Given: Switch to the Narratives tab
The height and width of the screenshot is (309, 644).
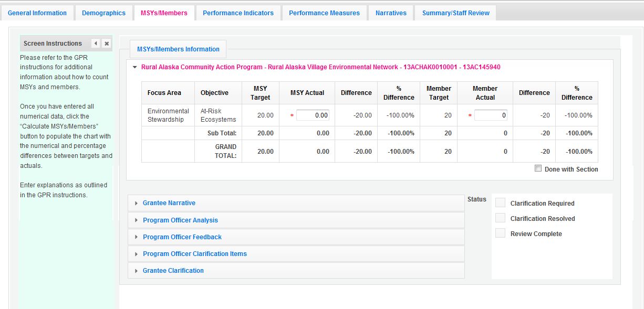Looking at the screenshot, I should tap(391, 13).
